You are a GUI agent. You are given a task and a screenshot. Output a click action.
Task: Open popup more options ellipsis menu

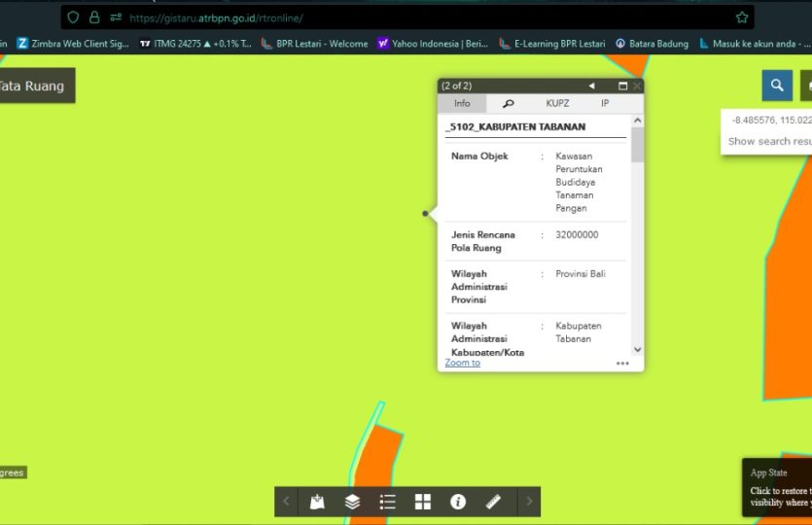click(x=622, y=364)
